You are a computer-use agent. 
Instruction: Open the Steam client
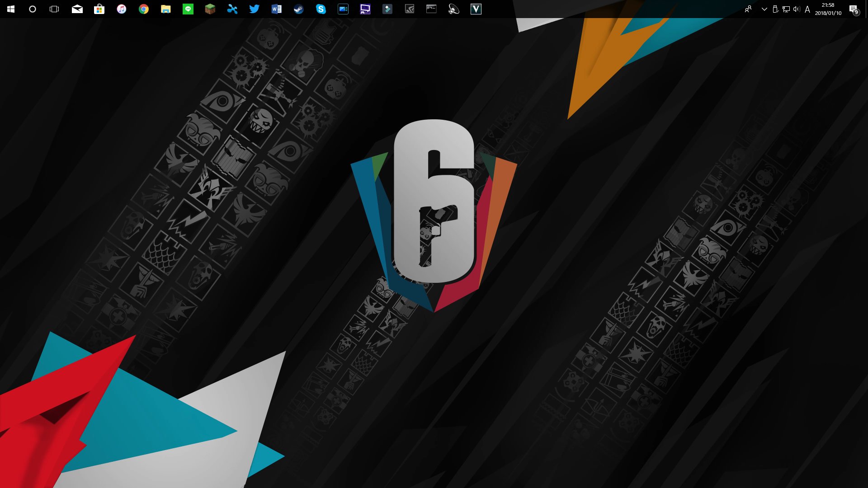point(299,9)
